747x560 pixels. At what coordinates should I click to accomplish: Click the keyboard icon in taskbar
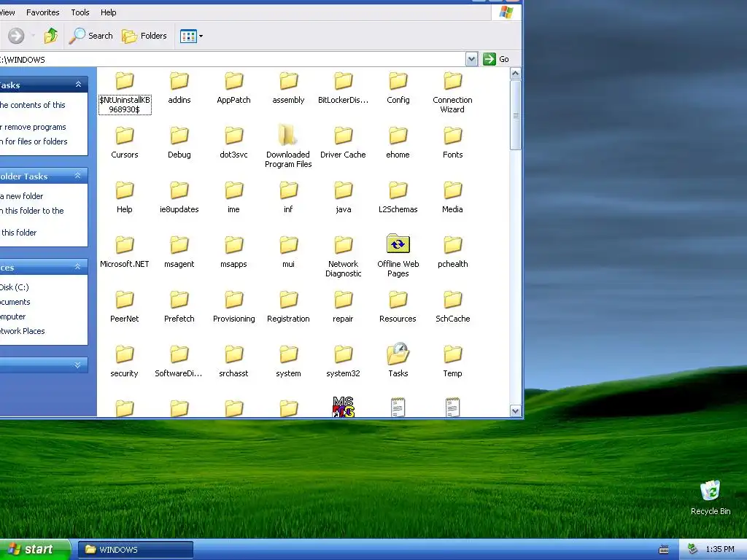coord(664,550)
